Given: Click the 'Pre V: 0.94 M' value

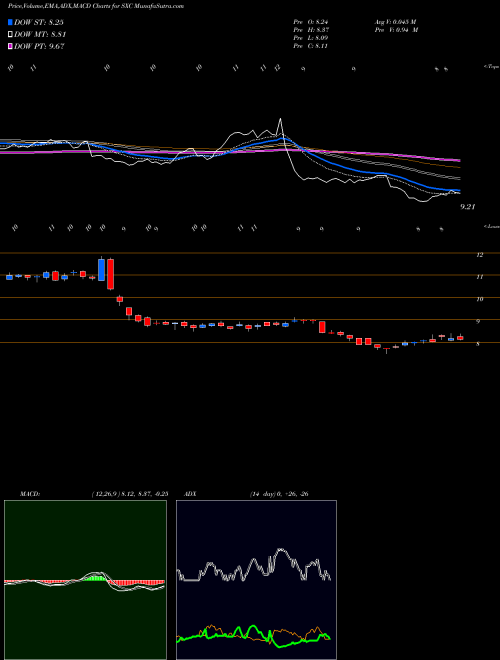Looking at the screenshot, I should tap(396, 30).
